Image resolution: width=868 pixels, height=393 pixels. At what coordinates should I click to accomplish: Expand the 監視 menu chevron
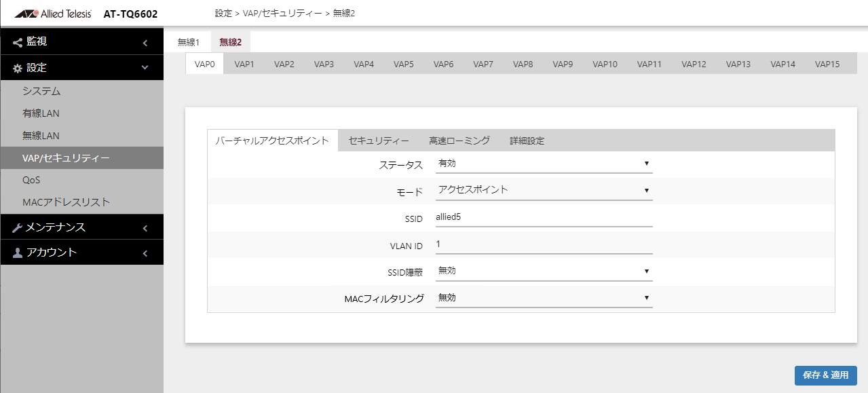coord(145,43)
